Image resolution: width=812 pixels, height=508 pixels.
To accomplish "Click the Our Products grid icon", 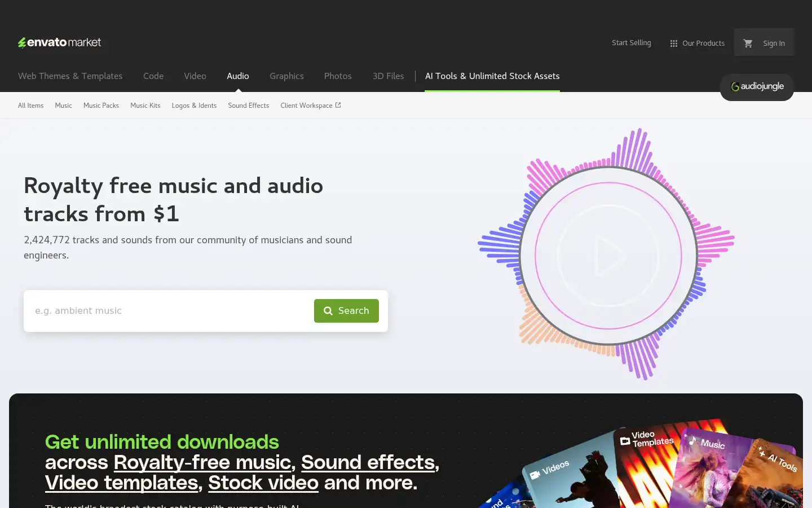I will click(x=673, y=43).
